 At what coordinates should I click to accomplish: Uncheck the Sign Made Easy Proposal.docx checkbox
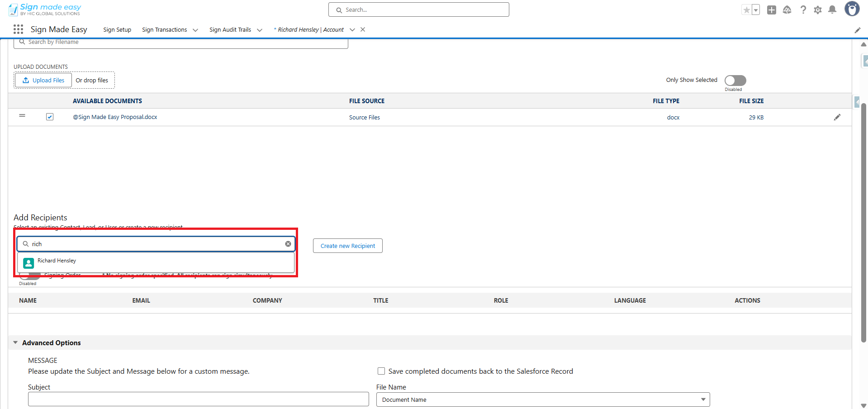pyautogui.click(x=50, y=117)
